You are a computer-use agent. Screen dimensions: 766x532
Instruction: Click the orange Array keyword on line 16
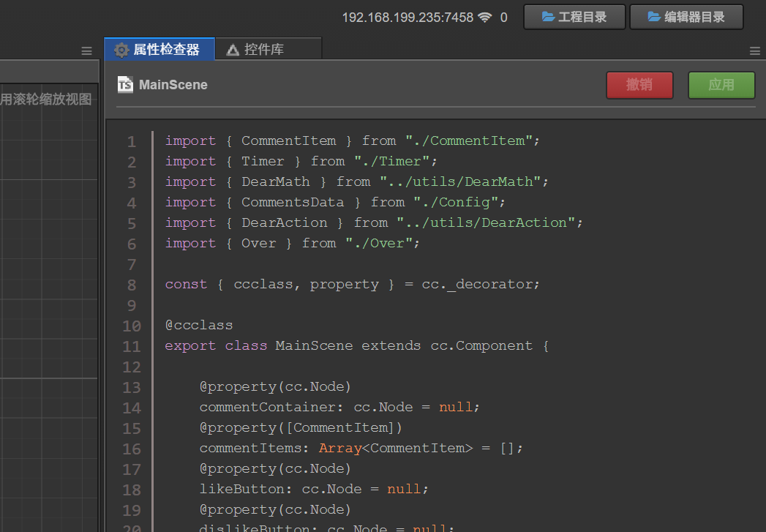(340, 449)
